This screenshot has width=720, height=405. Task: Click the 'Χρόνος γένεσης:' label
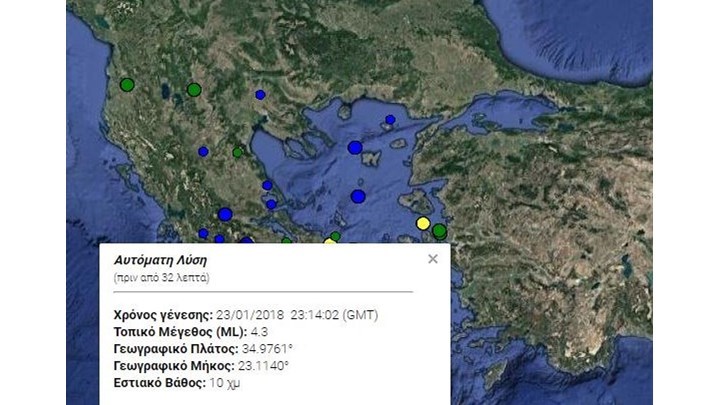(163, 315)
